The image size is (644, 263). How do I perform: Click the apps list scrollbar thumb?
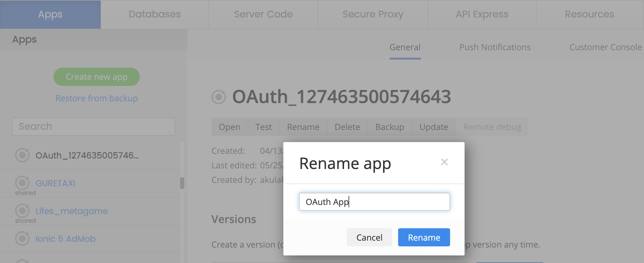182,183
